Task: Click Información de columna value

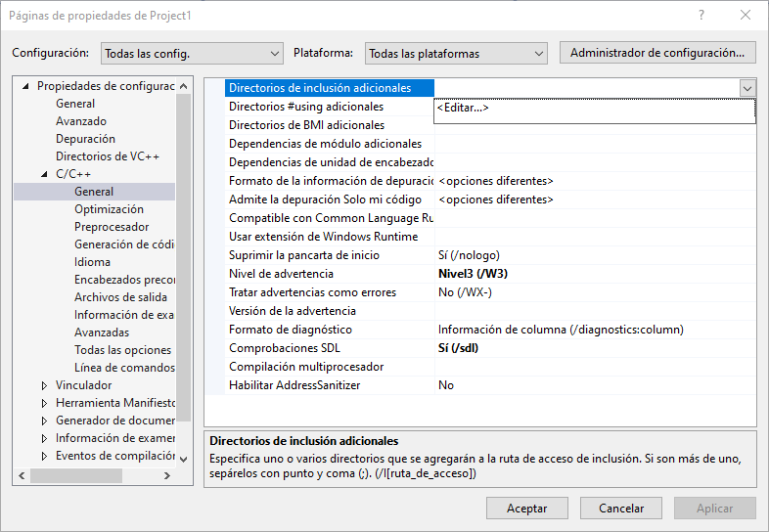Action: pos(561,330)
